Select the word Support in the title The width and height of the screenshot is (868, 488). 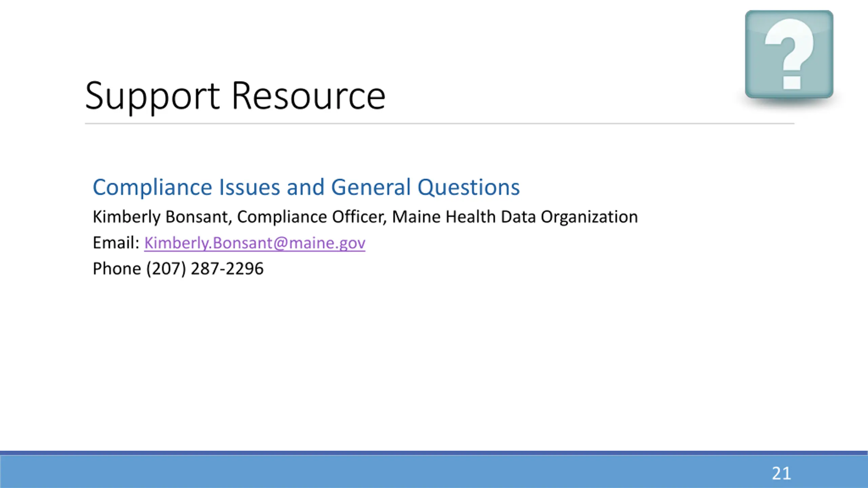[152, 96]
